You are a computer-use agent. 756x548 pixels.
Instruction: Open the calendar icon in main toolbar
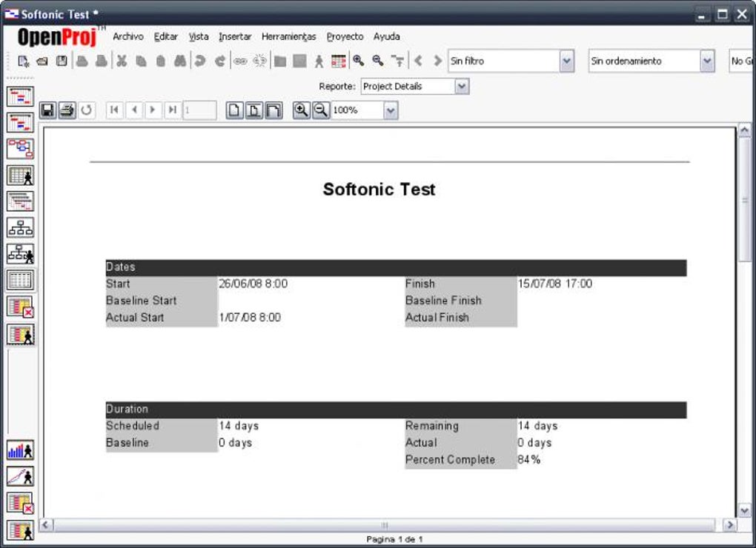click(339, 61)
